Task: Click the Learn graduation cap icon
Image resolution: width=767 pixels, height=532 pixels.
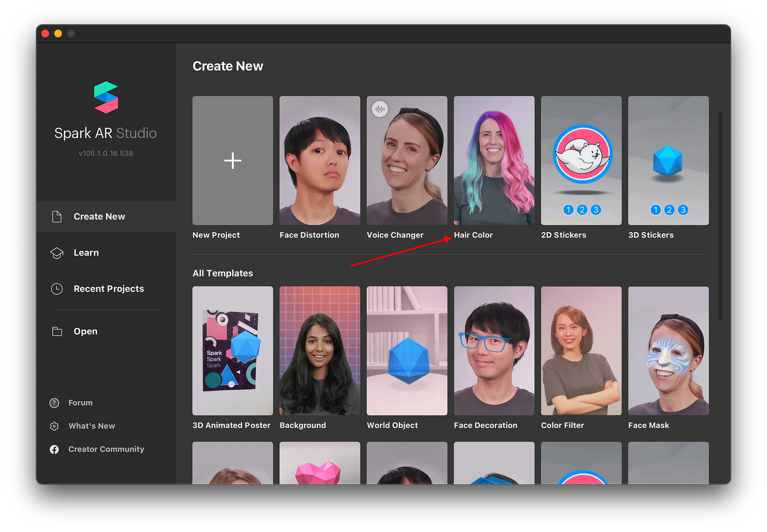Action: [57, 253]
